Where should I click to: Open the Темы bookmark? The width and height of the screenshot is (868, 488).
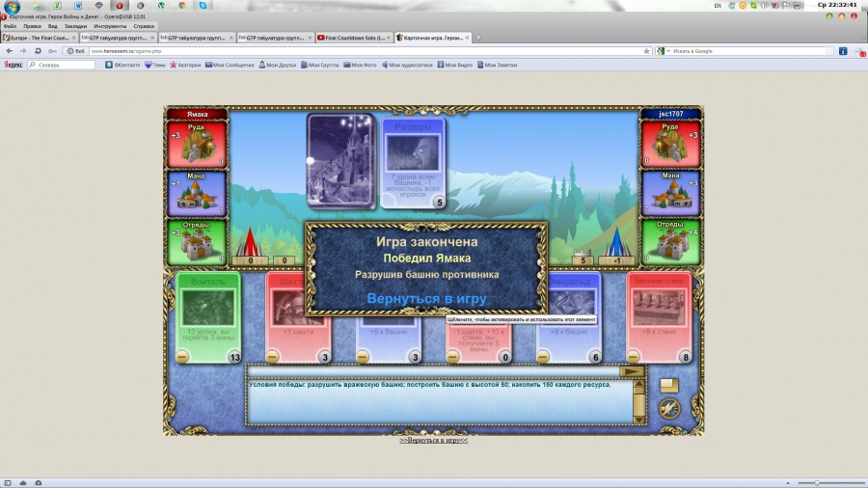click(155, 65)
